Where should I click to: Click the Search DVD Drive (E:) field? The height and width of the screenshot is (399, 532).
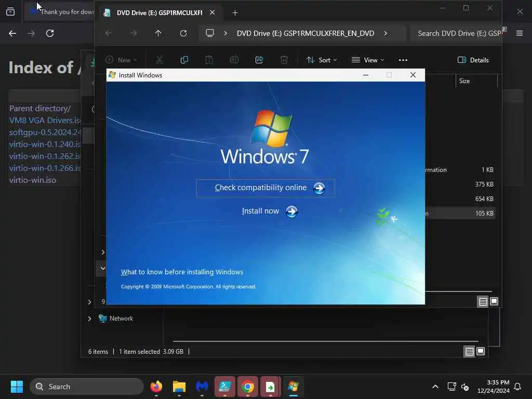(456, 33)
